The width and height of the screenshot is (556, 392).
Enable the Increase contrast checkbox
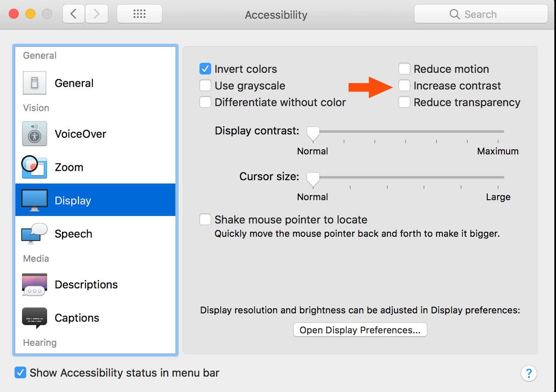(x=404, y=85)
